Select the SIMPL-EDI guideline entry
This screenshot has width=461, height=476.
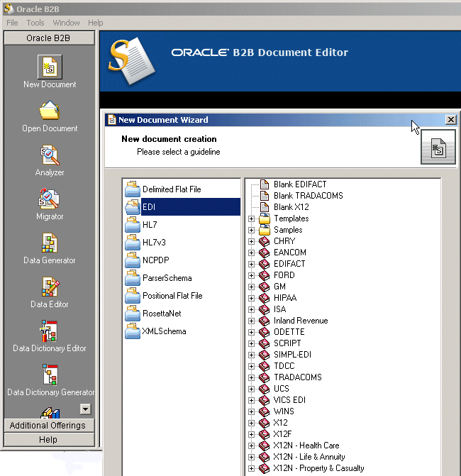point(292,355)
